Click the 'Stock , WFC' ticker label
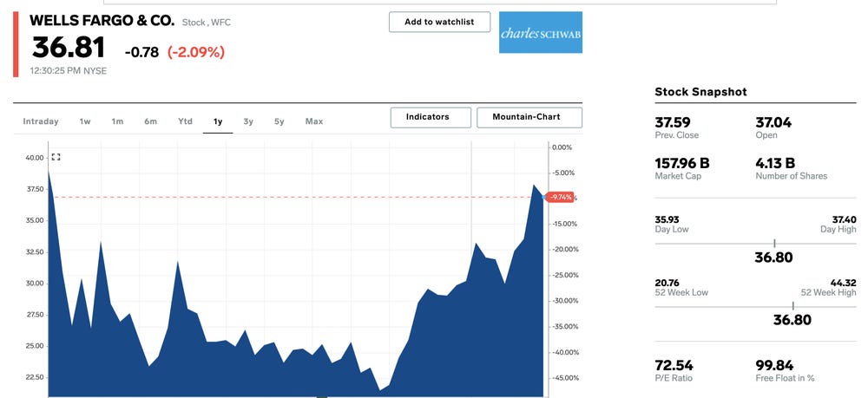The height and width of the screenshot is (398, 868). click(207, 23)
